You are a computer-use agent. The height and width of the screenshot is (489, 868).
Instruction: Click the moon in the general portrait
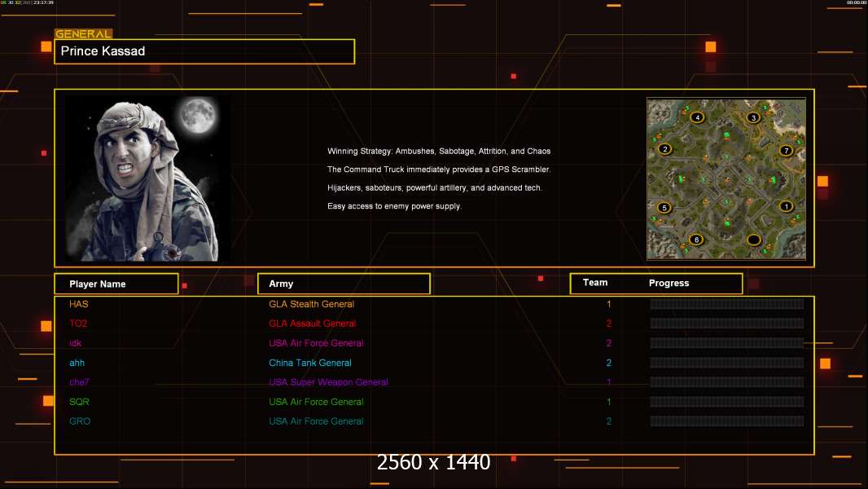[198, 115]
